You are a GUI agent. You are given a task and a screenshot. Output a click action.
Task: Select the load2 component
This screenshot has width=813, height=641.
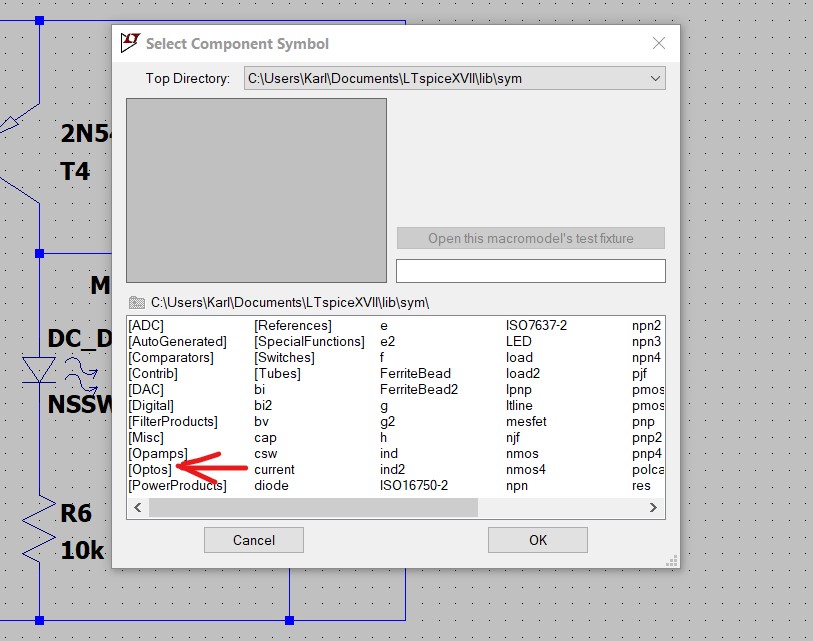tap(523, 374)
